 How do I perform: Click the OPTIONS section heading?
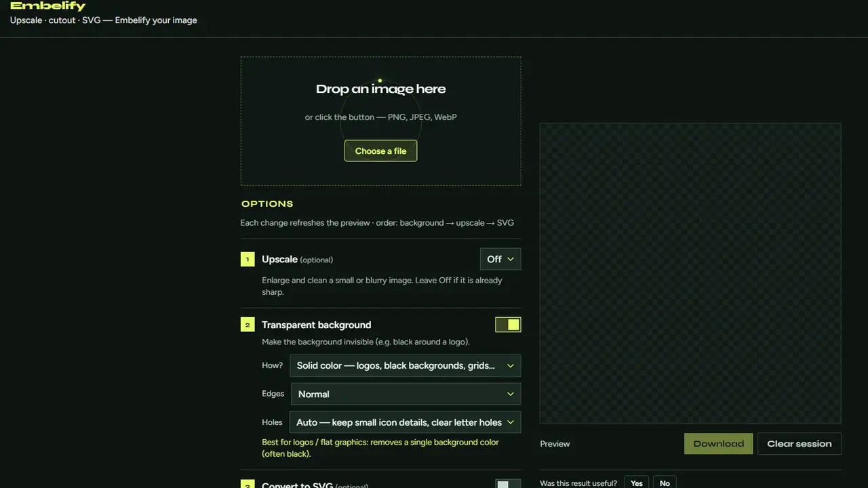pos(267,204)
